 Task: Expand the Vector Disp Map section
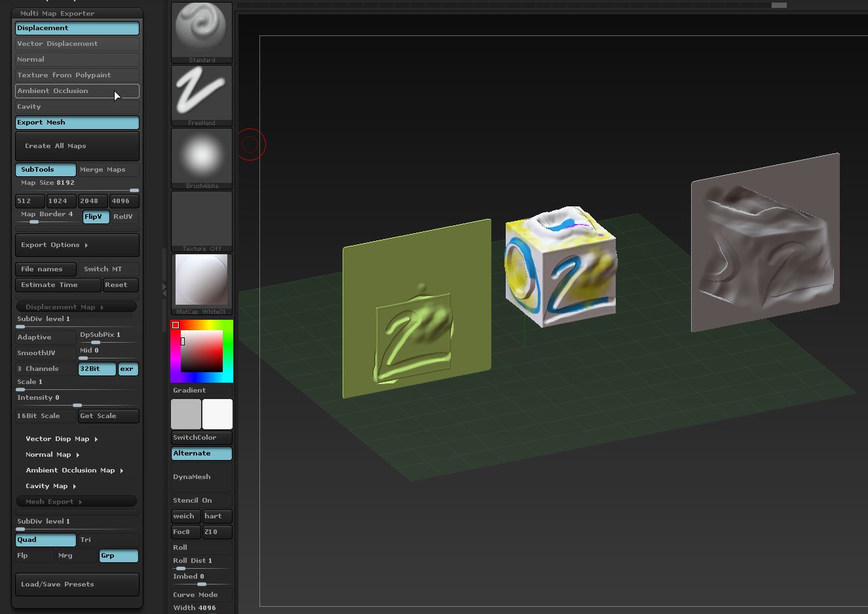tap(62, 439)
